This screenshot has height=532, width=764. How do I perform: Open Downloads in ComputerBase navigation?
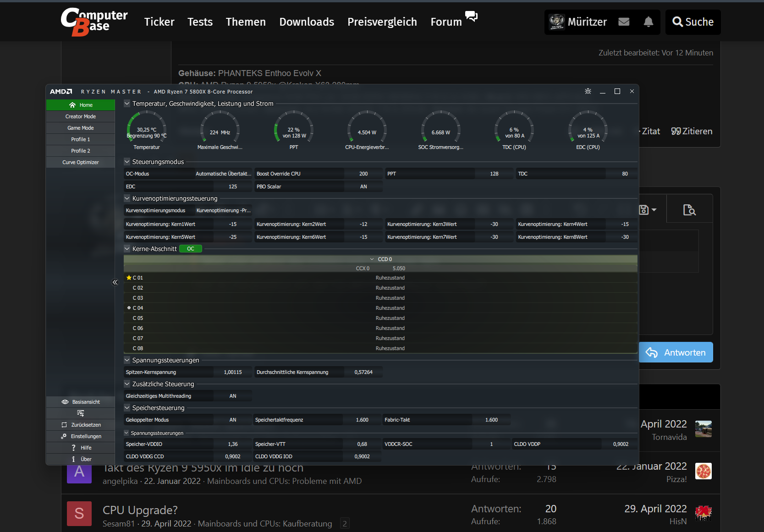[x=307, y=22]
